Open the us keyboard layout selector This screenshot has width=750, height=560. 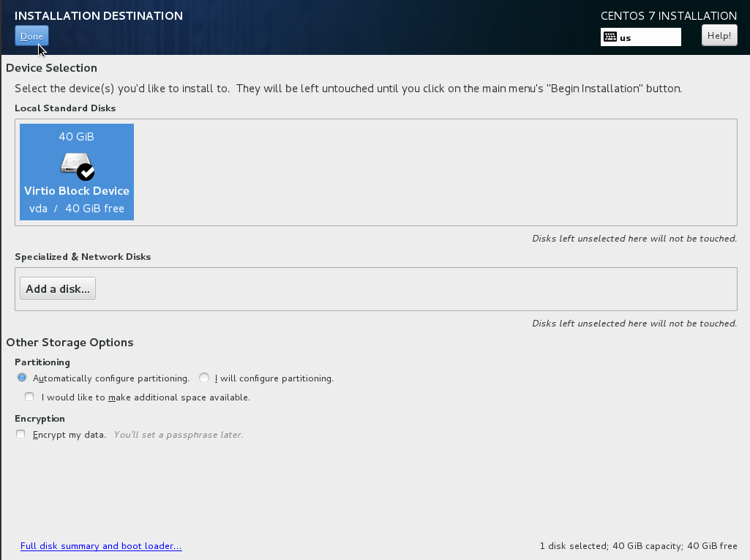point(640,37)
